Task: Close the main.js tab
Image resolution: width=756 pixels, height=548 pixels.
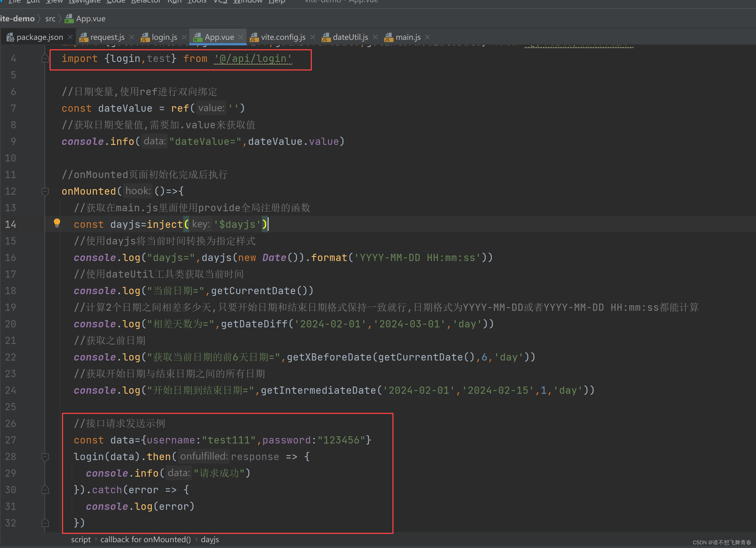Action: (428, 37)
